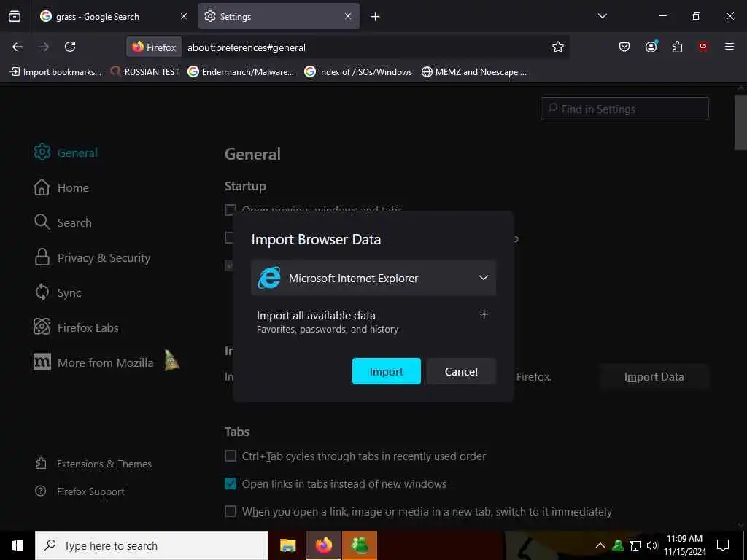Screen dimensions: 747x560
Task: Click the green user tray icon
Action: 618,545
